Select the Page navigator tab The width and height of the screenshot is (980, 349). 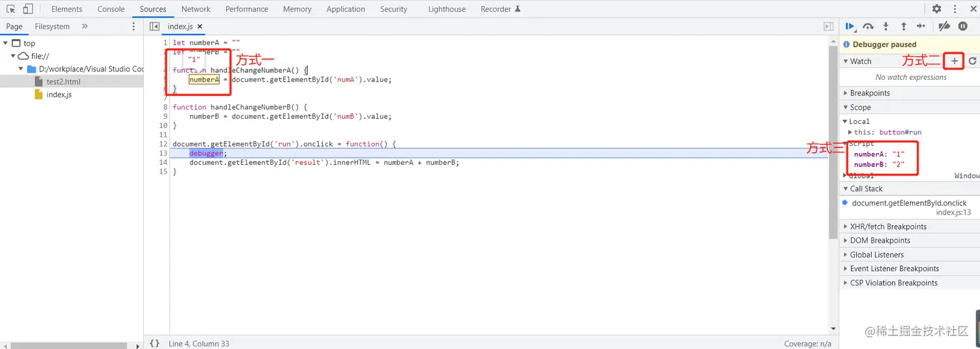coord(14,27)
